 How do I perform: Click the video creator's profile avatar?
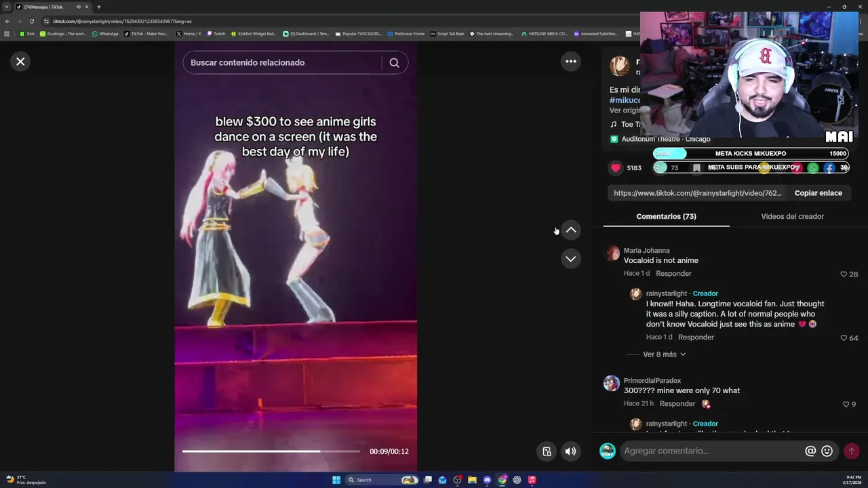(x=619, y=66)
